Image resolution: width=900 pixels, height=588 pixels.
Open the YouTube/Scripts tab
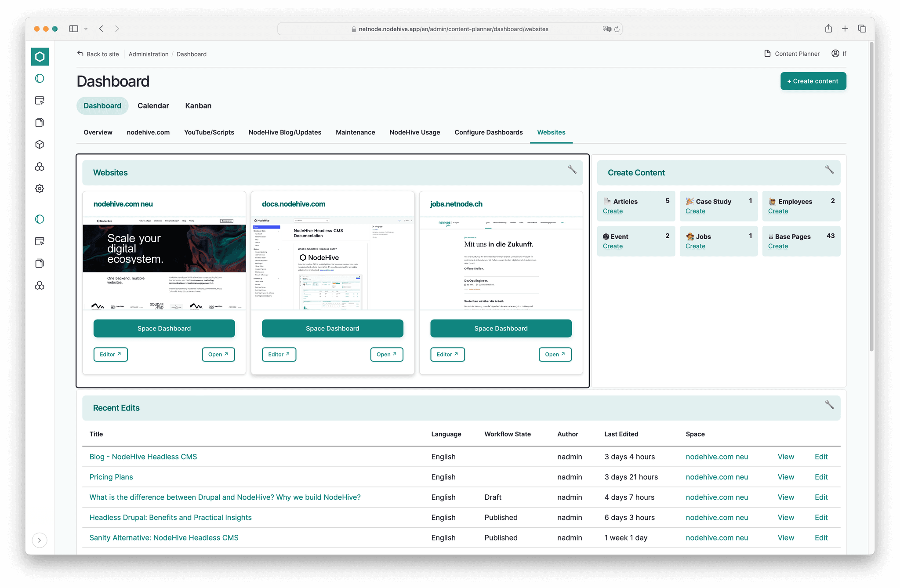pos(209,132)
